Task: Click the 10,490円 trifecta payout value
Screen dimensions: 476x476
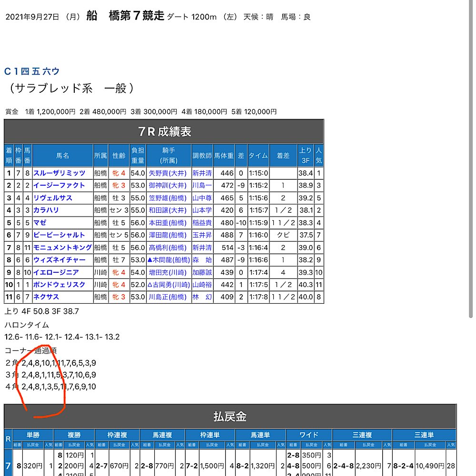Action: coord(430,466)
